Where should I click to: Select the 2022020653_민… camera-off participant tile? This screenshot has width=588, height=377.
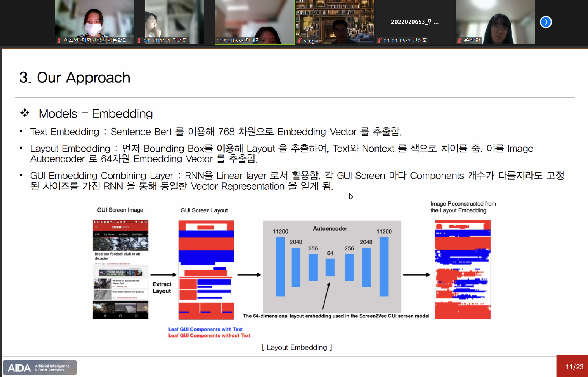tap(415, 22)
